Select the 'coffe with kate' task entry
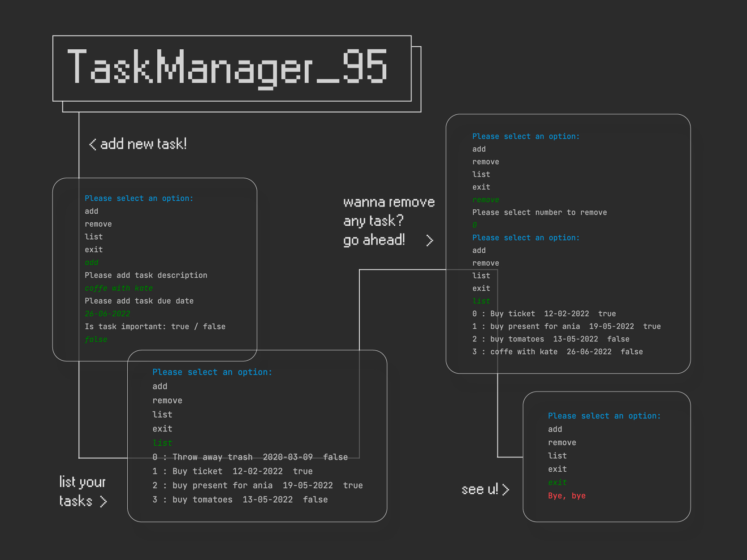This screenshot has height=560, width=747. 523,352
